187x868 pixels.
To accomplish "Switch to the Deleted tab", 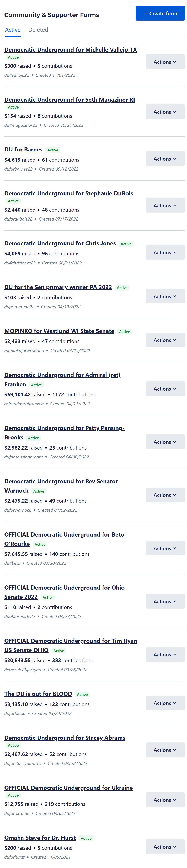I will [38, 30].
